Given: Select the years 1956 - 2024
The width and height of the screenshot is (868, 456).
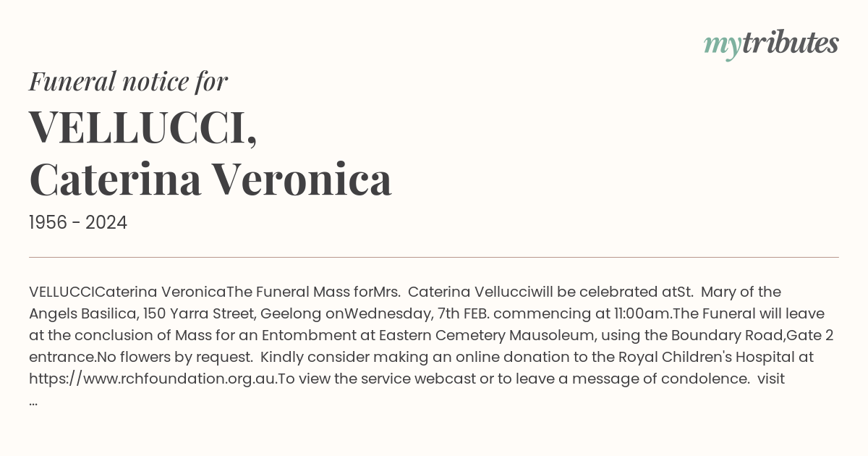Looking at the screenshot, I should [x=78, y=223].
